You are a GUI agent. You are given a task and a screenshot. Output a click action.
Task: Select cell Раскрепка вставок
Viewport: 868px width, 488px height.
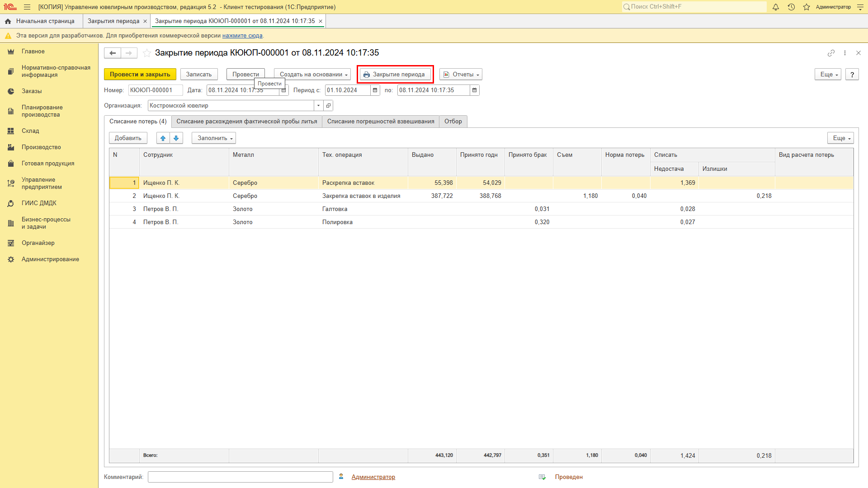(x=363, y=183)
